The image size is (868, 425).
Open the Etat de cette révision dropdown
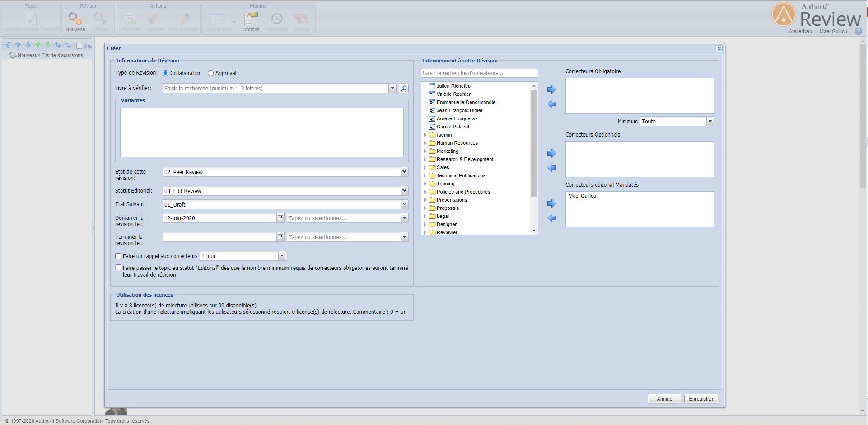click(x=404, y=172)
